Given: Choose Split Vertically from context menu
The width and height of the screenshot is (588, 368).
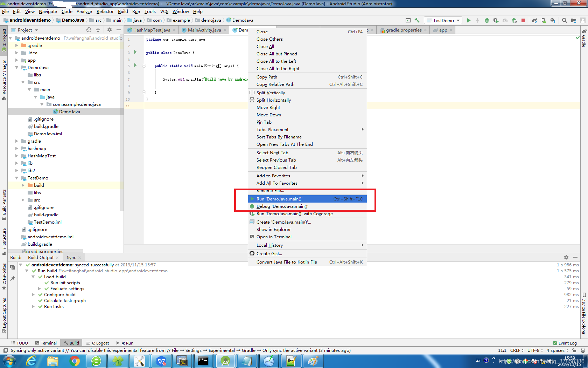Looking at the screenshot, I should pyautogui.click(x=307, y=93).
